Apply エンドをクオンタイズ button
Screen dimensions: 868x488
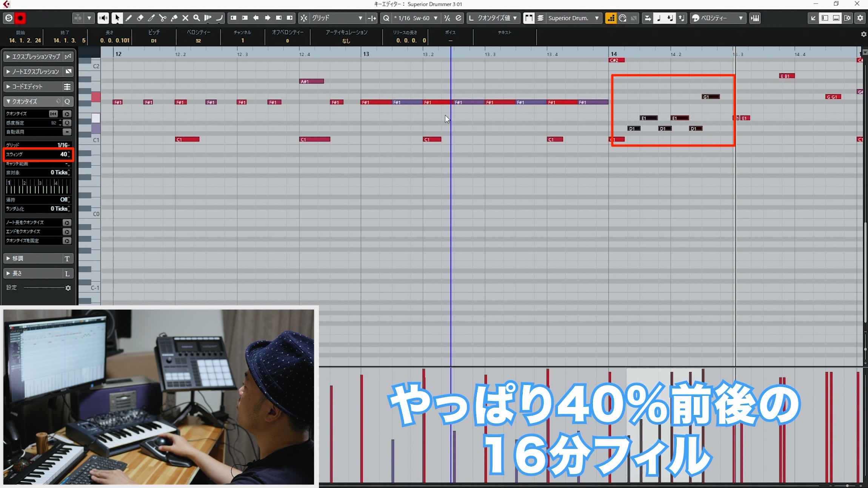(67, 232)
